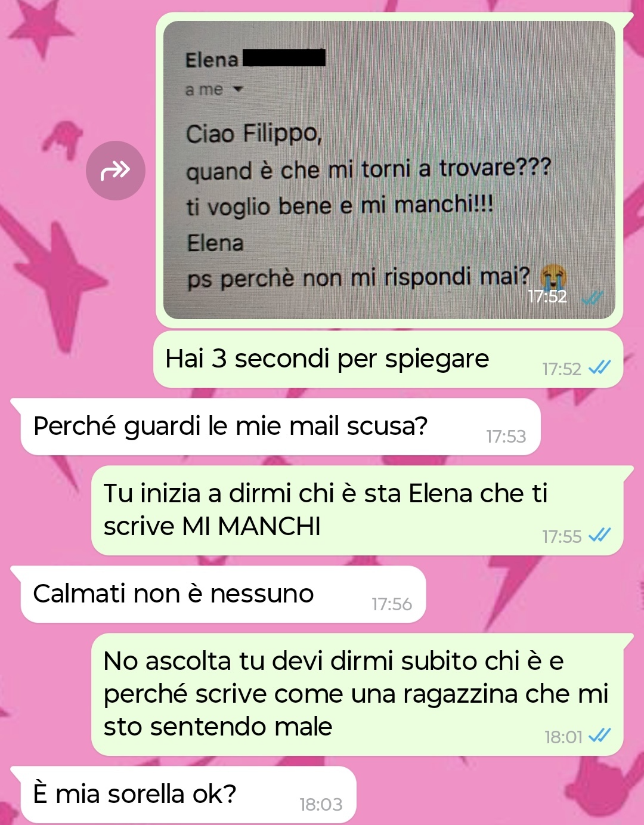
Task: Tap the forward arrow icon beside the image
Action: point(116,171)
